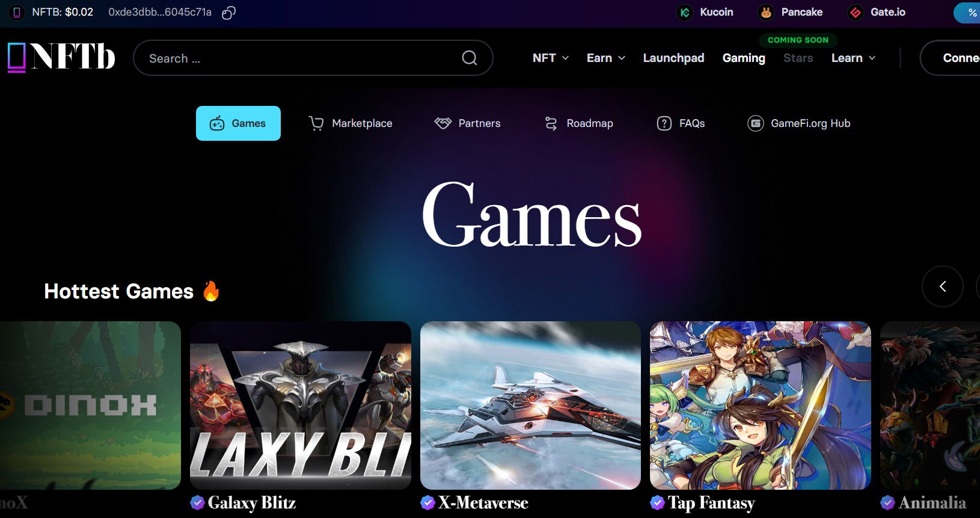
Task: Click the Roadmap route icon
Action: [x=551, y=123]
